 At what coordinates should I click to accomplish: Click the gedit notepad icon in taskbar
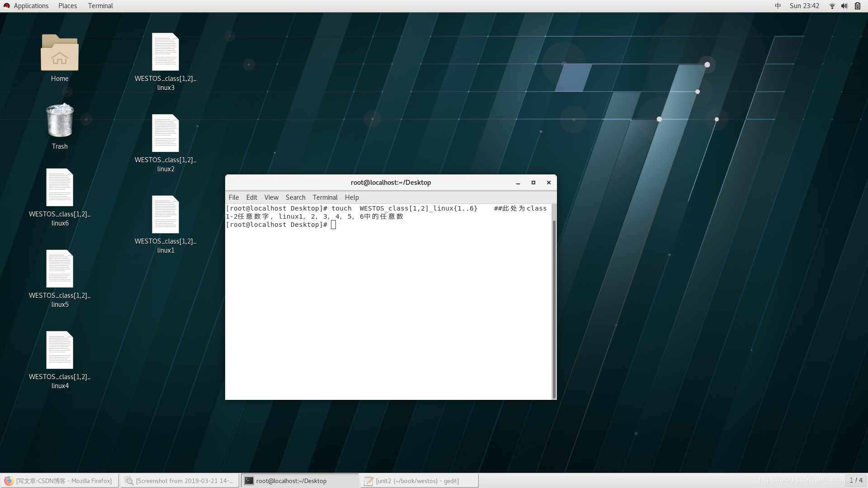369,481
